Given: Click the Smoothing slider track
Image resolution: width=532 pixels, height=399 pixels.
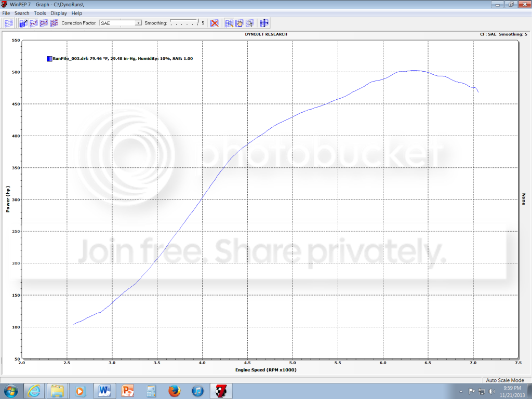Looking at the screenshot, I should (184, 23).
